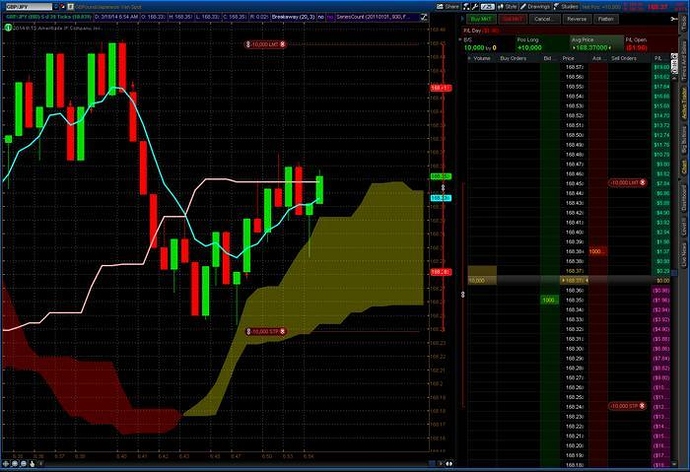
Task: Click Sell MKT button
Action: pos(511,19)
